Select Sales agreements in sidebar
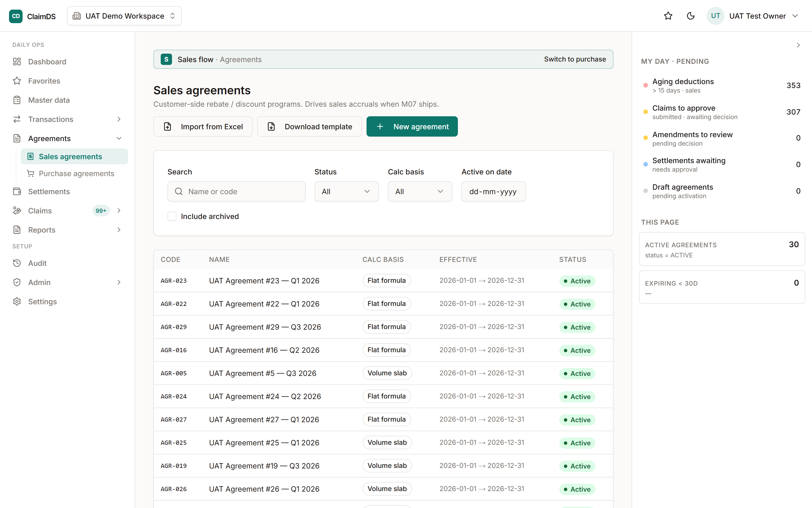 pos(74,156)
